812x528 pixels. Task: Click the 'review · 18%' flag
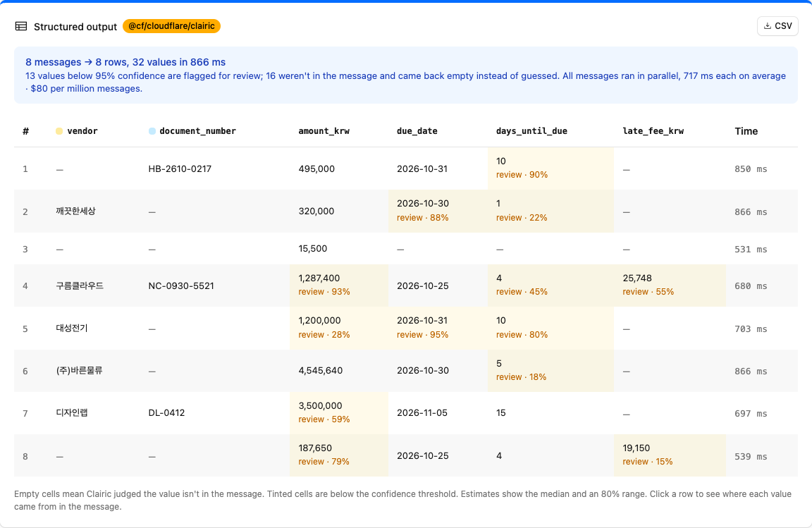[x=521, y=377]
